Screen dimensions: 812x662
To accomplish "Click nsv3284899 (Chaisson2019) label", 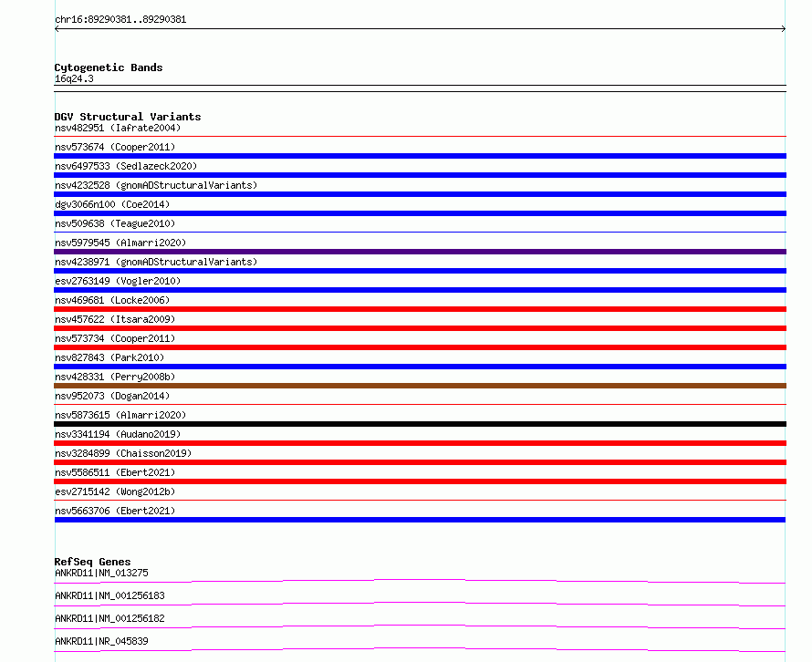I will (123, 453).
